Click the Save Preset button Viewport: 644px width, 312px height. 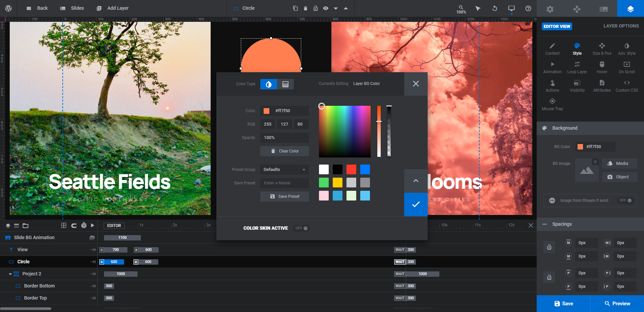pyautogui.click(x=284, y=196)
